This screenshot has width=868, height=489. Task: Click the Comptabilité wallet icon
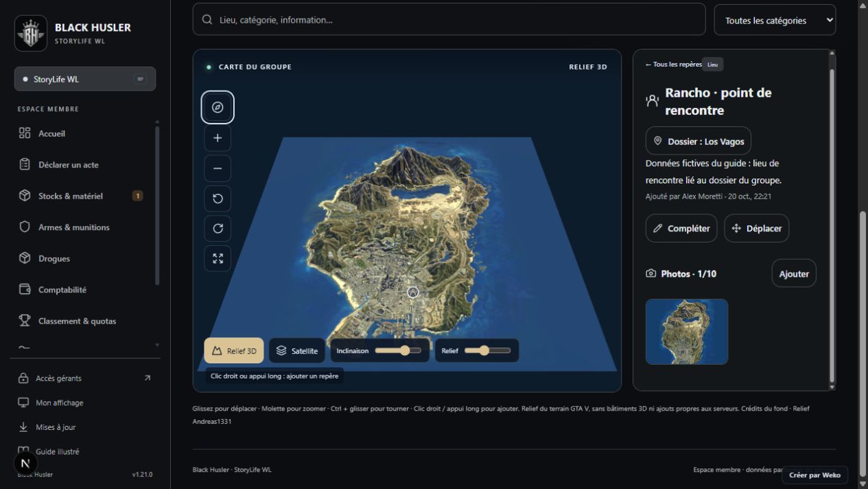(x=25, y=290)
